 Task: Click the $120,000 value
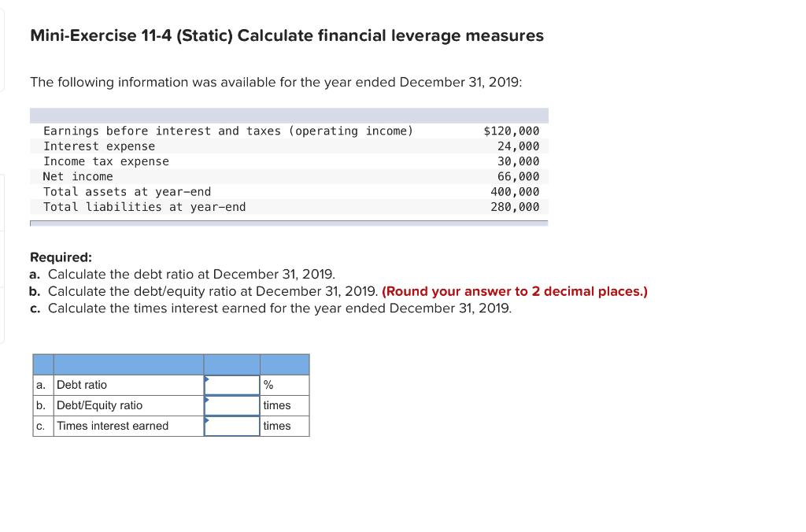click(512, 131)
